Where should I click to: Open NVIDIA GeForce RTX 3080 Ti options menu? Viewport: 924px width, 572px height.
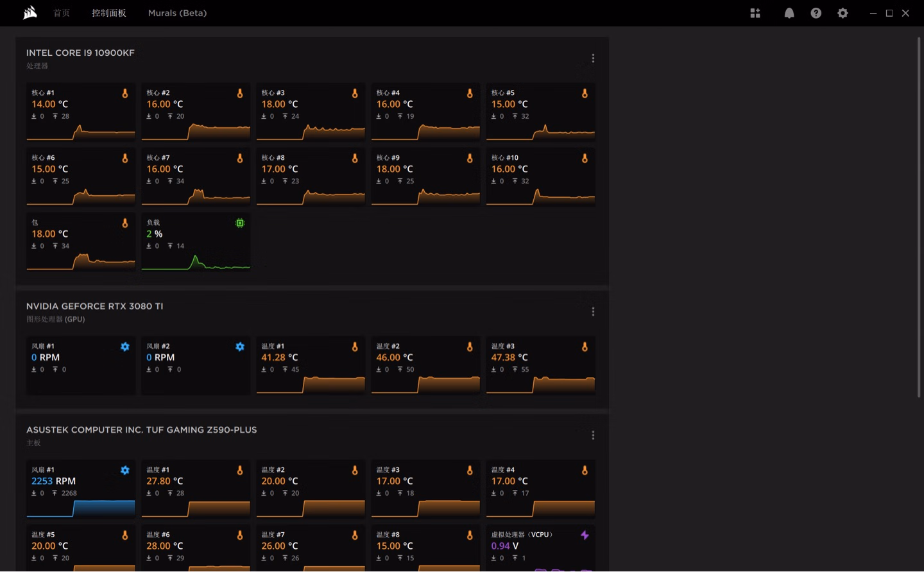click(593, 312)
